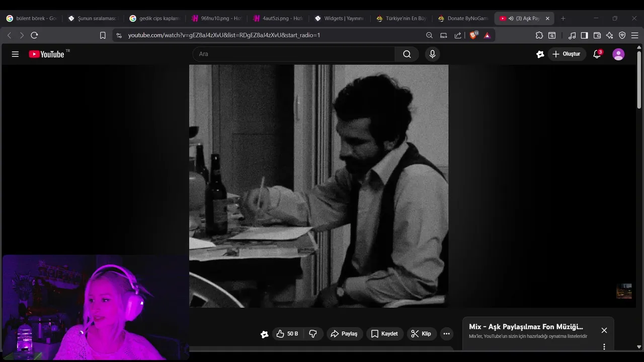Click the install app icon in the address bar
This screenshot has height=362, width=644.
[444, 35]
